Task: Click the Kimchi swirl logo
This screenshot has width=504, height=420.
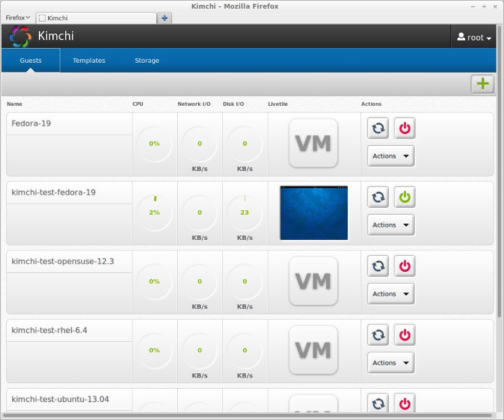Action: [x=20, y=36]
